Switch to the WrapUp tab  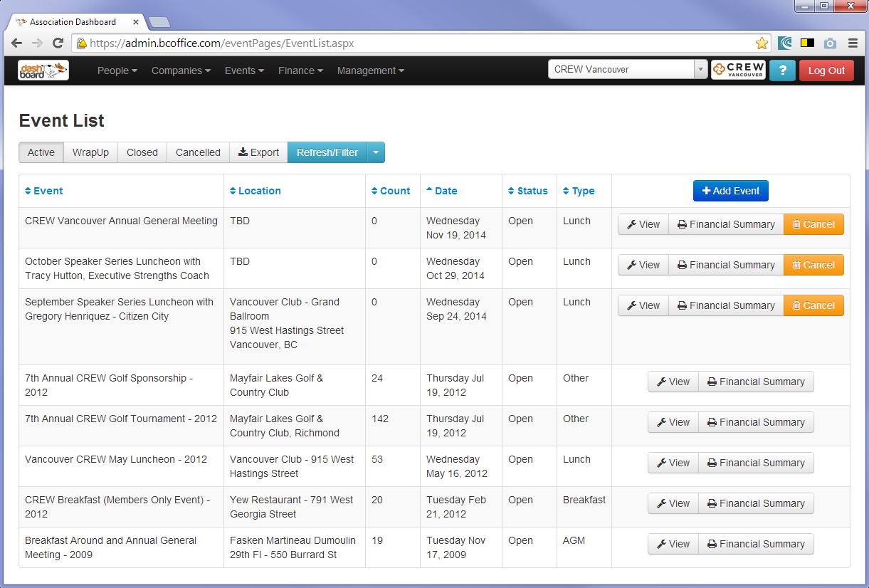point(90,152)
